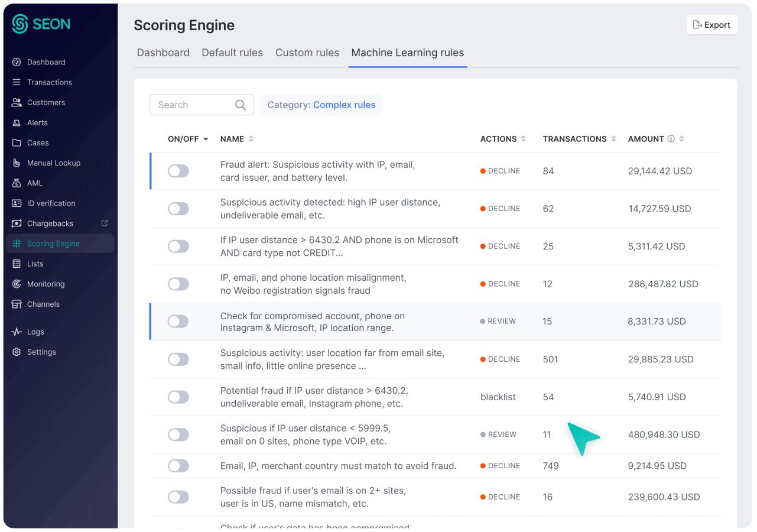
Task: Open the Category Complex rules filter
Action: (320, 105)
